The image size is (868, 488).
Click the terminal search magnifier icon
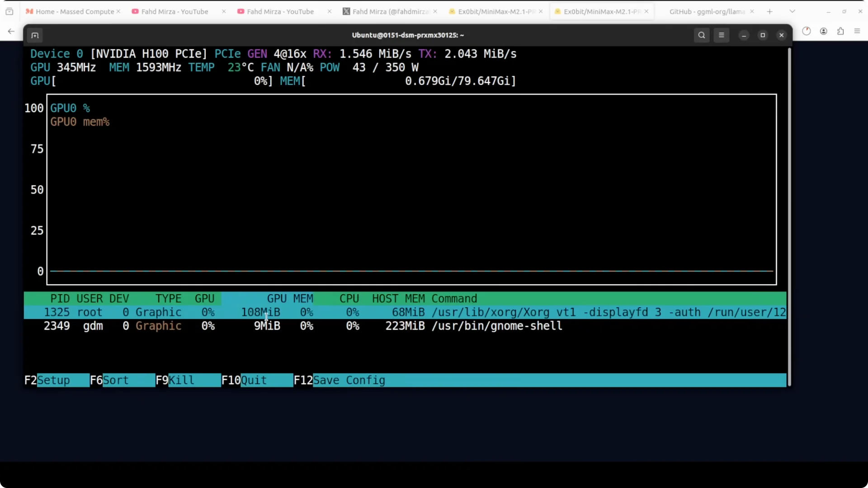point(701,35)
